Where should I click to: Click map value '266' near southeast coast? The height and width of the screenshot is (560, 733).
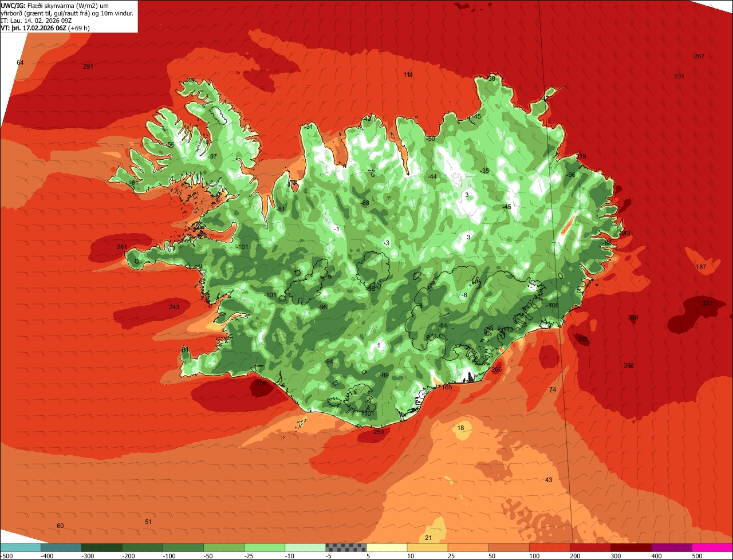pos(496,369)
